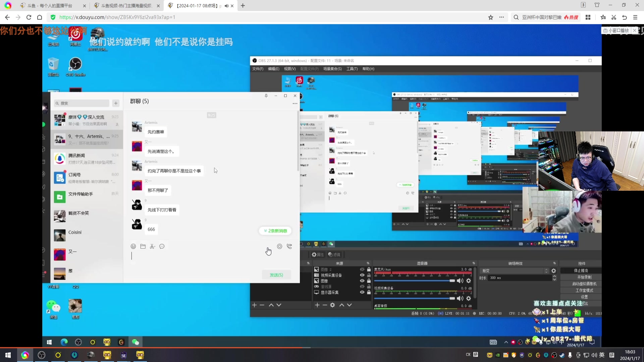644x362 pixels.
Task: Open the WeChat emoji picker
Action: [133, 246]
